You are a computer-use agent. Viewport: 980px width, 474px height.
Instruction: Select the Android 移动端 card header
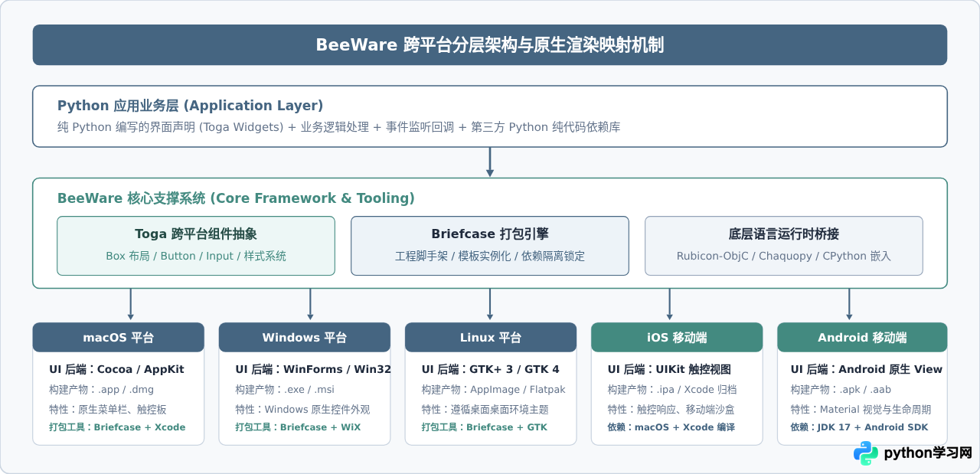(862, 337)
